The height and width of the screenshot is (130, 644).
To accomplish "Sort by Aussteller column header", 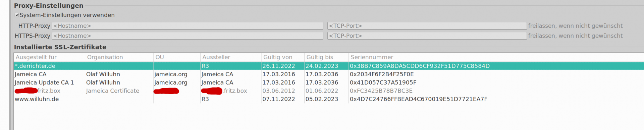I will coord(231,57).
